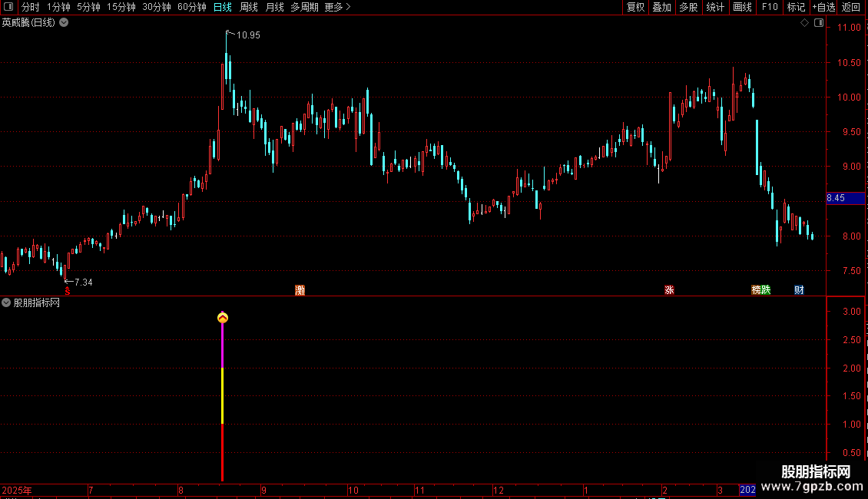Open the 复权 adjustment menu
Image resolution: width=868 pixels, height=499 pixels.
635,7
